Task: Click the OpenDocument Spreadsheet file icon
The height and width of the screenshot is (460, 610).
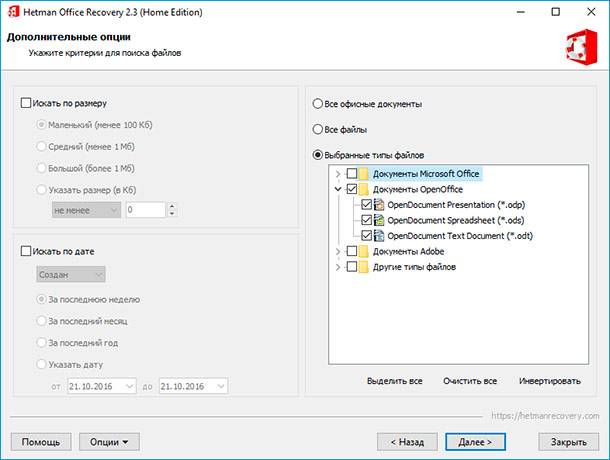Action: pos(379,220)
